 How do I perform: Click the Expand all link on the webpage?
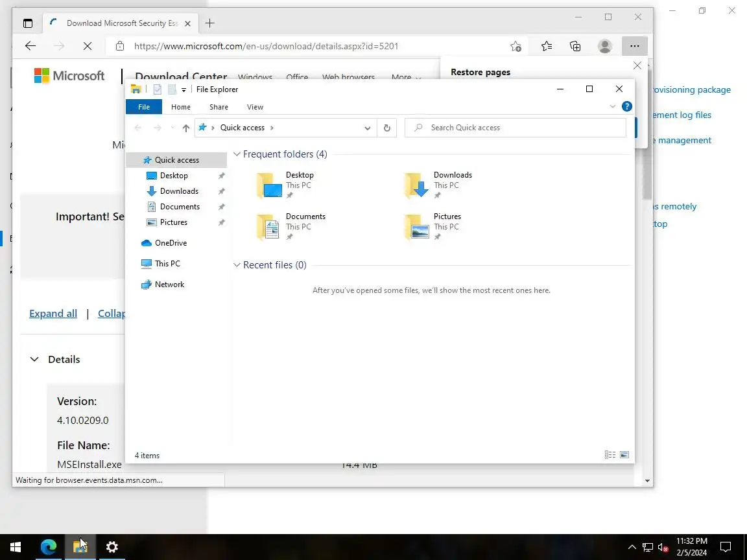coord(53,313)
